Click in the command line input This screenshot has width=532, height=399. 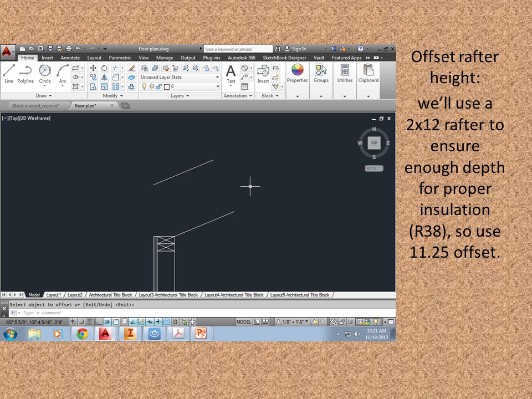[203, 313]
